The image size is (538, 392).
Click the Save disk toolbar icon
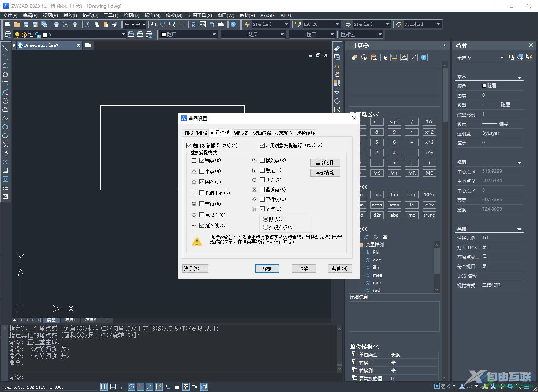click(x=26, y=24)
